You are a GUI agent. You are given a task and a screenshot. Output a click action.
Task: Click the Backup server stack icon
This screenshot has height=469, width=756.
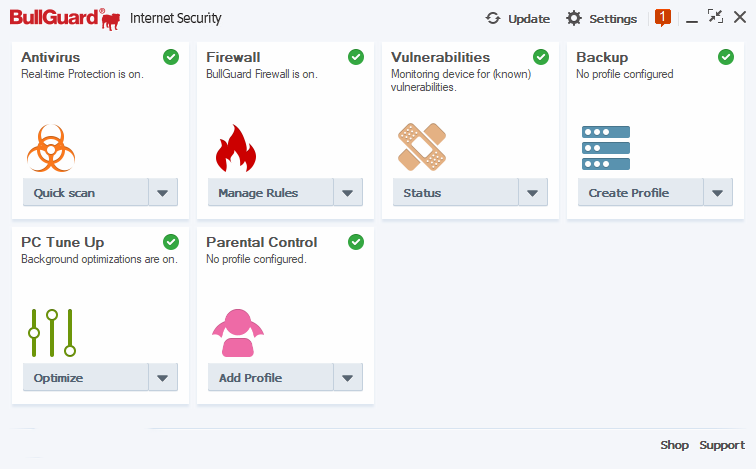pyautogui.click(x=606, y=148)
